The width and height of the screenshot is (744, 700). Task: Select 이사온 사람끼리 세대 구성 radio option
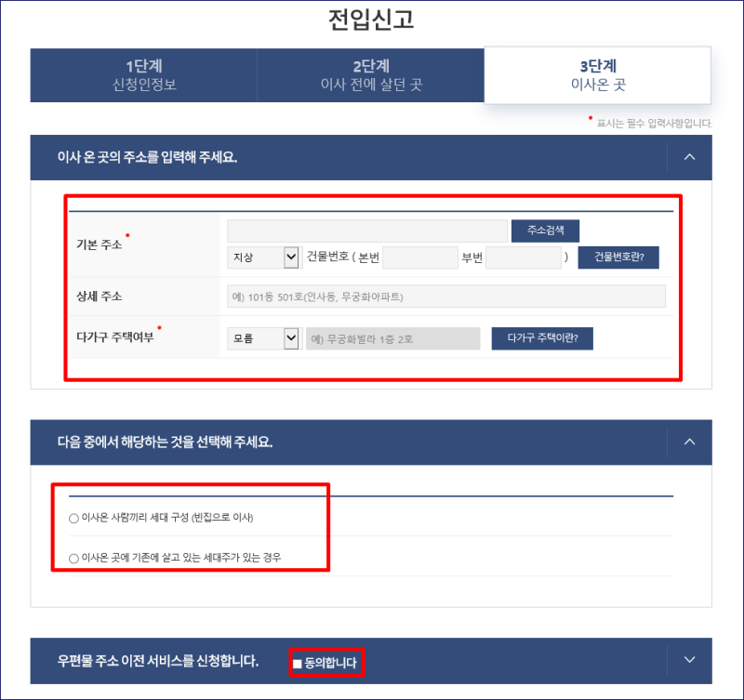[73, 519]
